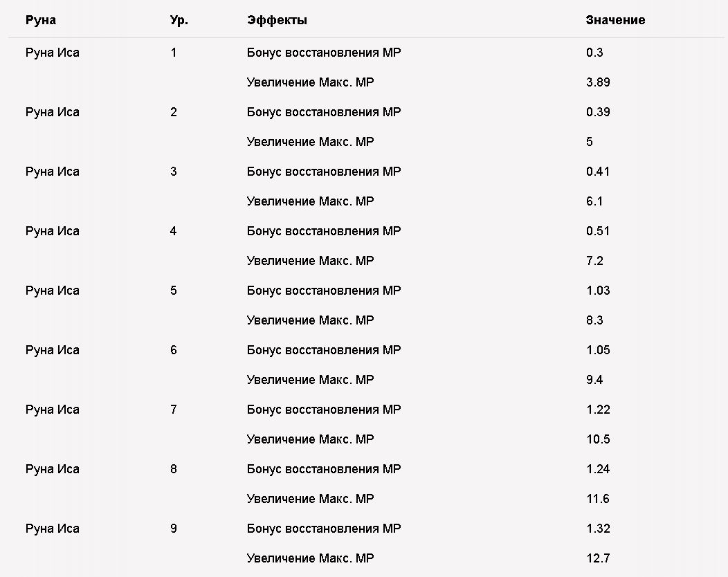
Task: Click level number 3 cell
Action: pos(174,172)
